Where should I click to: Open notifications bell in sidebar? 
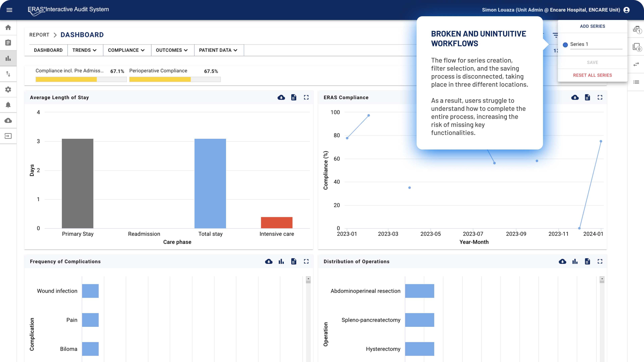8,105
